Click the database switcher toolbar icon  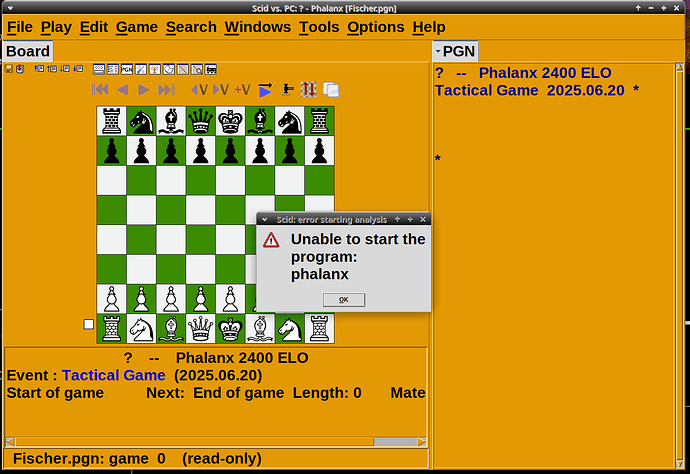pos(99,69)
